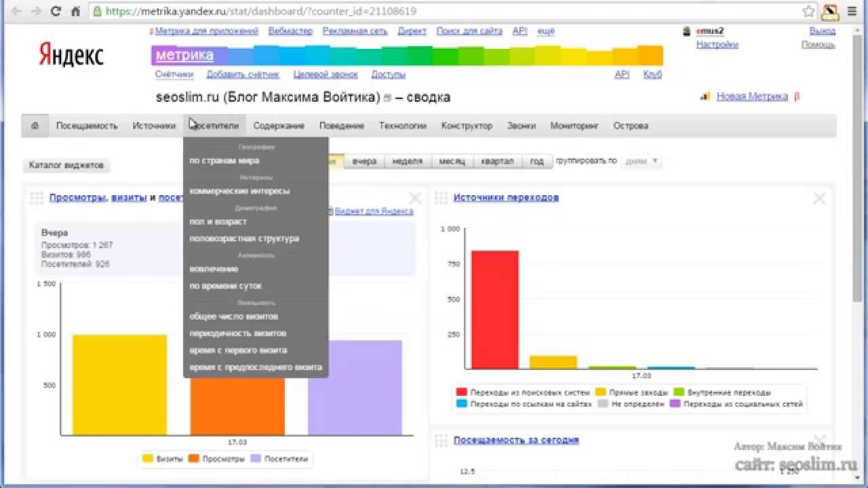
Task: Open Каталог виджетов
Action: pyautogui.click(x=66, y=165)
